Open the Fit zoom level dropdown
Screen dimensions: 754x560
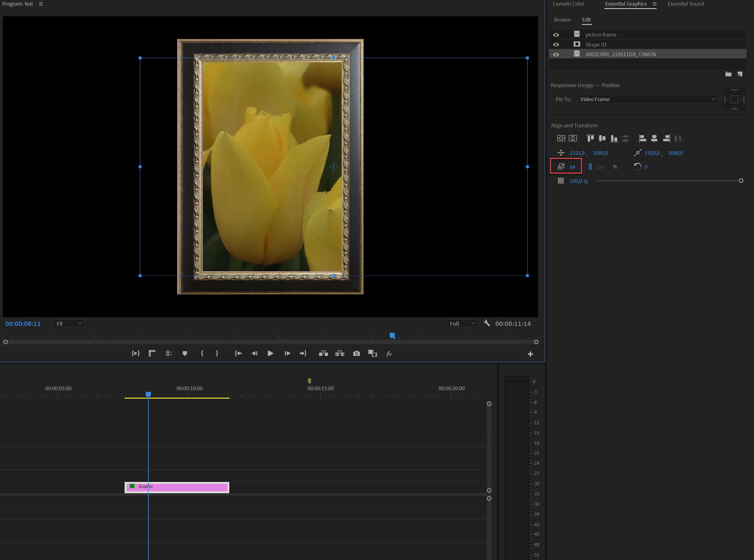click(x=69, y=323)
